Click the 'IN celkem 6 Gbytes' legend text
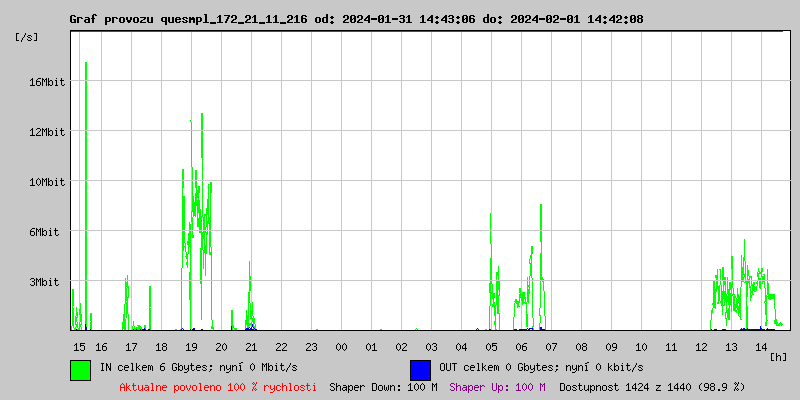Screen dimensions: 800x400 [192, 367]
